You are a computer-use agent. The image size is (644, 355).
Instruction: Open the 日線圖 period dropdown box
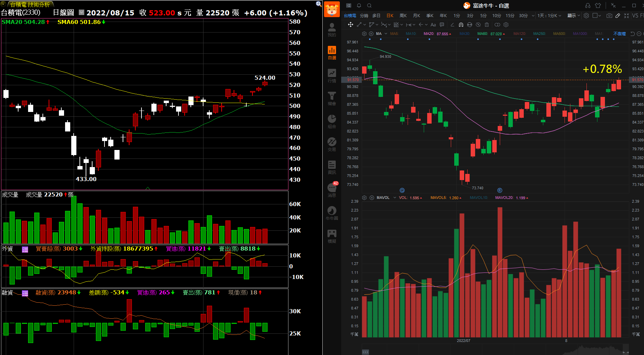click(82, 13)
